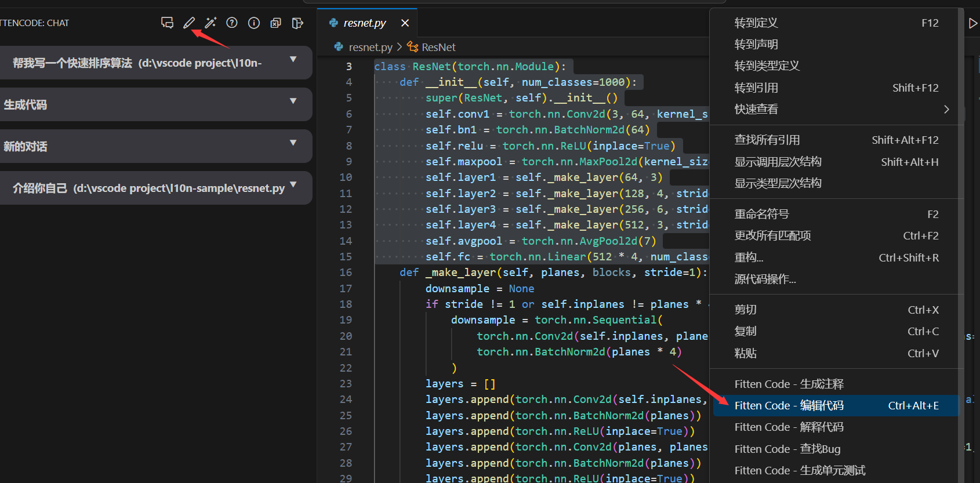Viewport: 980px width, 483px height.
Task: Choose Fitten Code - 生成注释 from context menu
Action: click(x=789, y=384)
